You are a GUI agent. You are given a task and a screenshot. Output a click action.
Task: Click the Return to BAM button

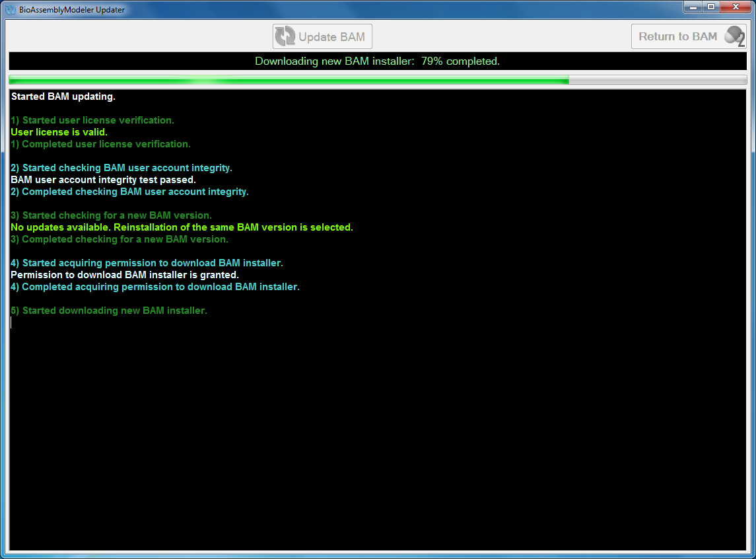[x=689, y=36]
